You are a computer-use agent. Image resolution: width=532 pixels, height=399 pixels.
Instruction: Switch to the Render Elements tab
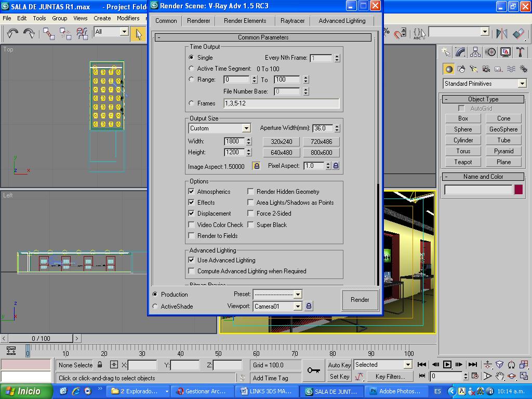tap(245, 21)
